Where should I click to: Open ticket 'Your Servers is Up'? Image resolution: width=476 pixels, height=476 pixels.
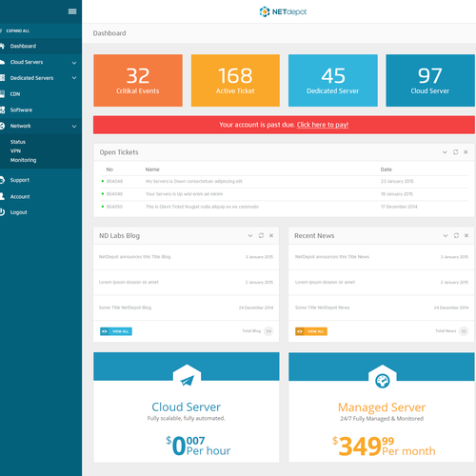184,194
